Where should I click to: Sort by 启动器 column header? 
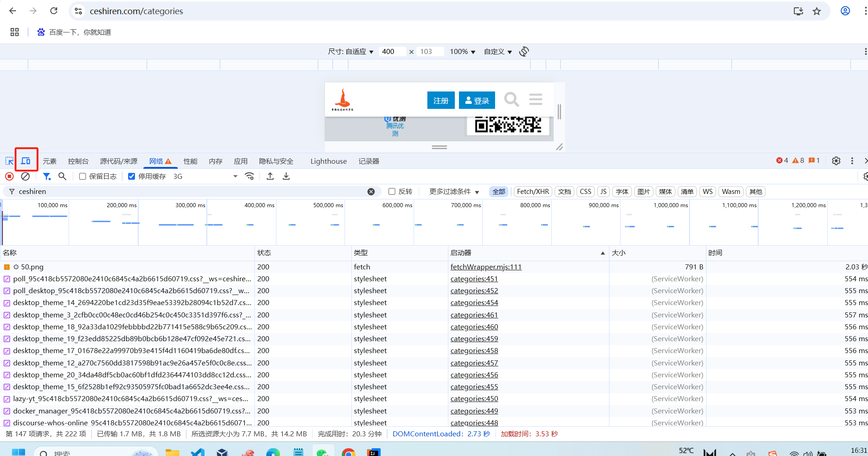click(528, 252)
